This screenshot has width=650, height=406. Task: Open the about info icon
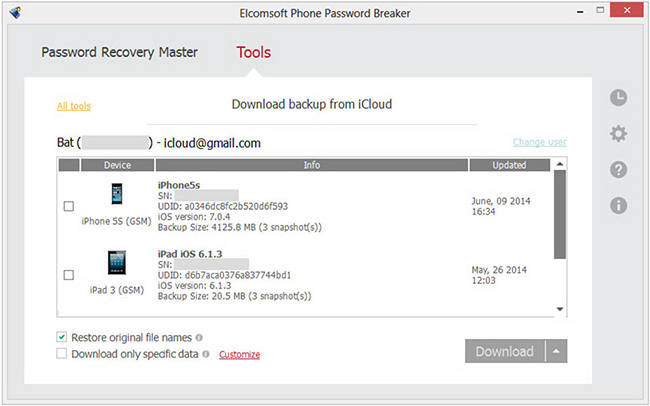(x=618, y=206)
